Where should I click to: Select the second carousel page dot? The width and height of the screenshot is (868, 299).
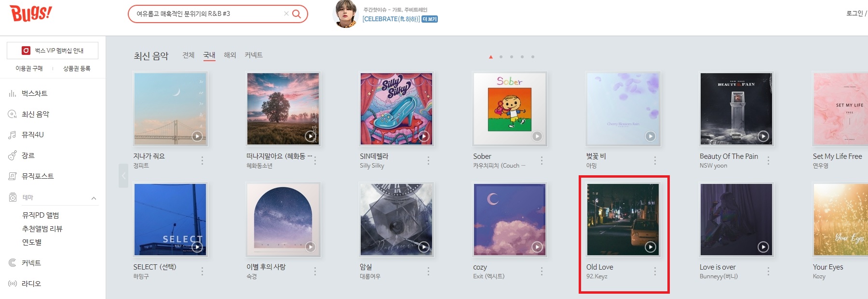coord(501,57)
